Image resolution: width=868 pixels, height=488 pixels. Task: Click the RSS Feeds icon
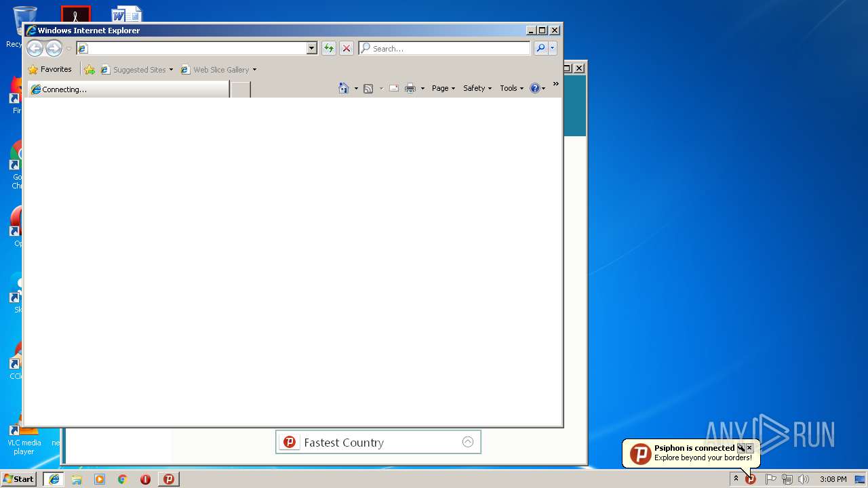pyautogui.click(x=368, y=88)
